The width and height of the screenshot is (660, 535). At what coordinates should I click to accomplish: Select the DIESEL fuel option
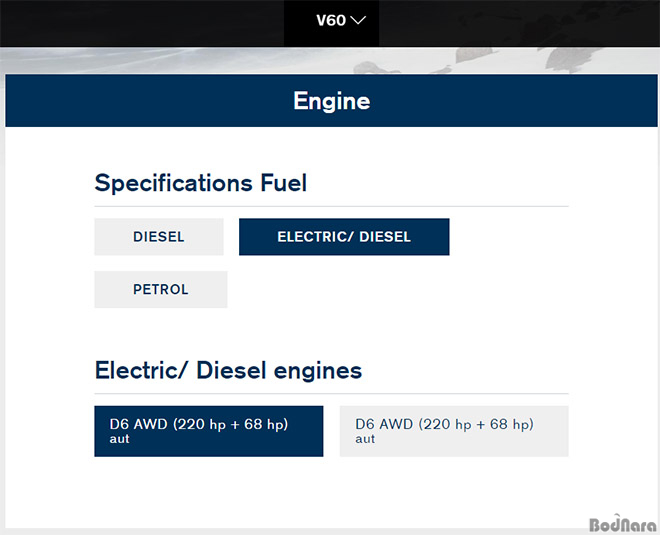point(159,237)
